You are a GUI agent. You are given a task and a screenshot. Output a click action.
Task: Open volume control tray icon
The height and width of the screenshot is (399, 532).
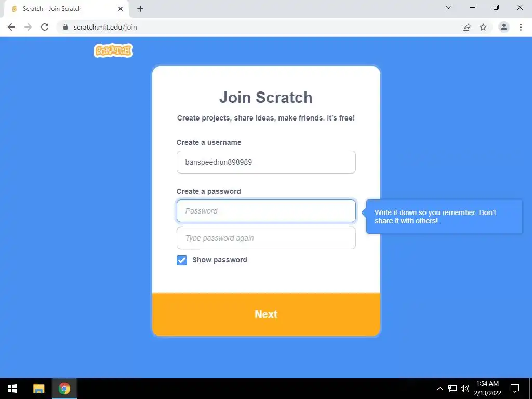[x=465, y=389]
